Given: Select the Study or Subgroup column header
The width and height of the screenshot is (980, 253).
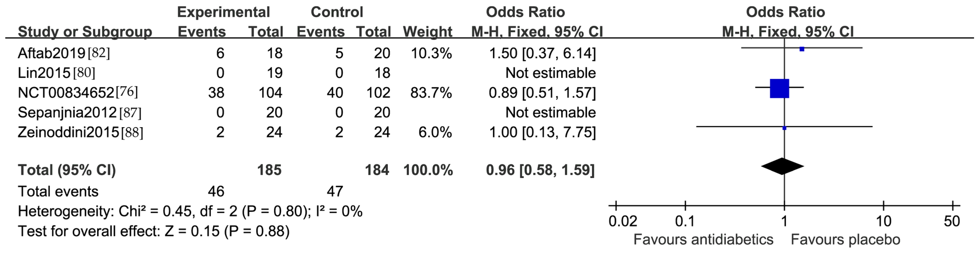Looking at the screenshot, I should pos(85,32).
